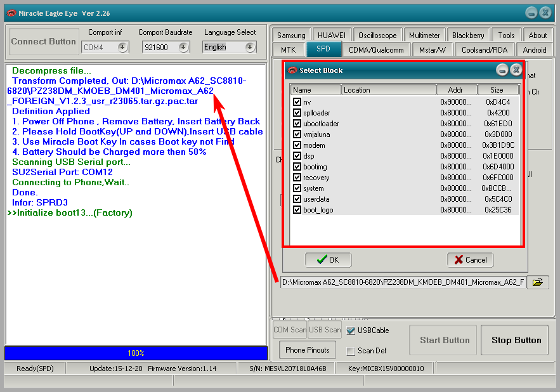Open the About tab
Image resolution: width=560 pixels, height=392 pixels.
(538, 36)
